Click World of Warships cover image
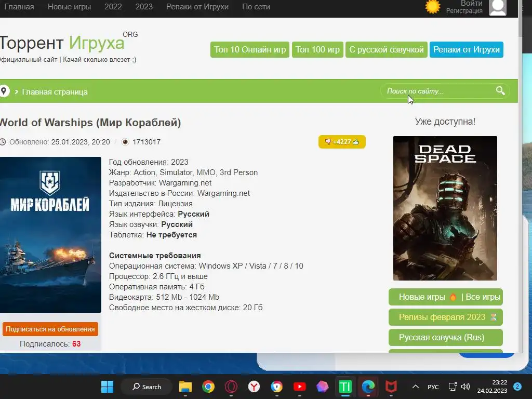The width and height of the screenshot is (532, 399). coord(50,234)
